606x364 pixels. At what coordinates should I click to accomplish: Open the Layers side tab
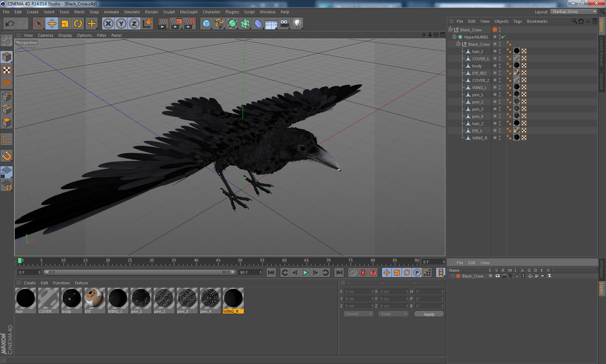pyautogui.click(x=602, y=288)
